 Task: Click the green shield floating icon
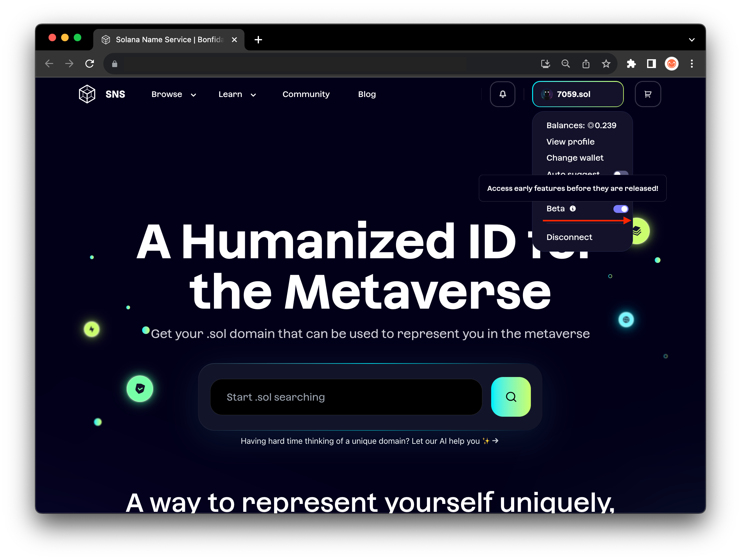tap(140, 389)
